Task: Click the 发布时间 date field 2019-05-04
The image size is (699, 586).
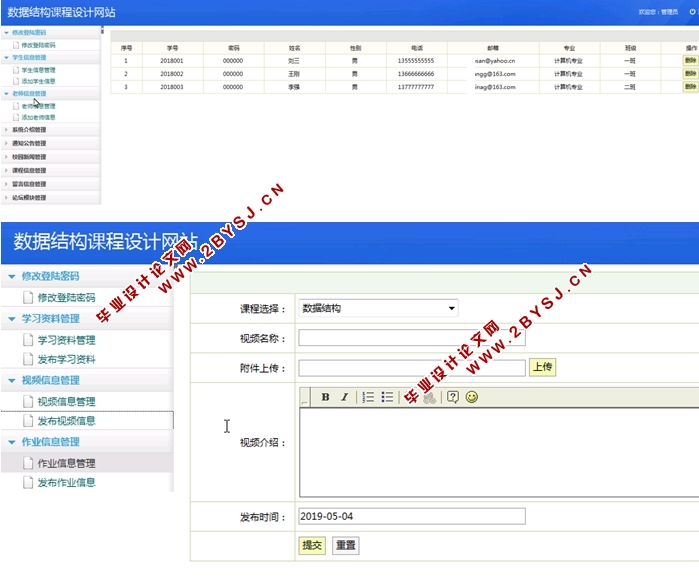Action: coord(412,516)
